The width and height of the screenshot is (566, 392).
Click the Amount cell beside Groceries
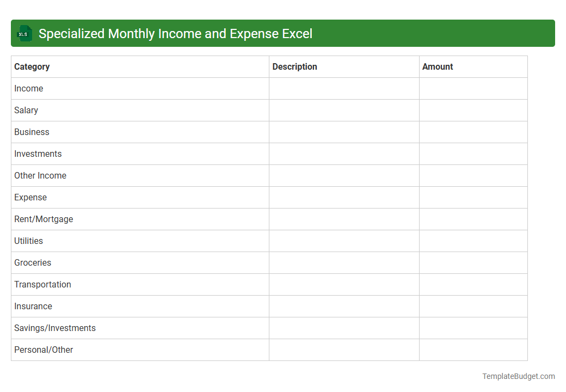473,262
